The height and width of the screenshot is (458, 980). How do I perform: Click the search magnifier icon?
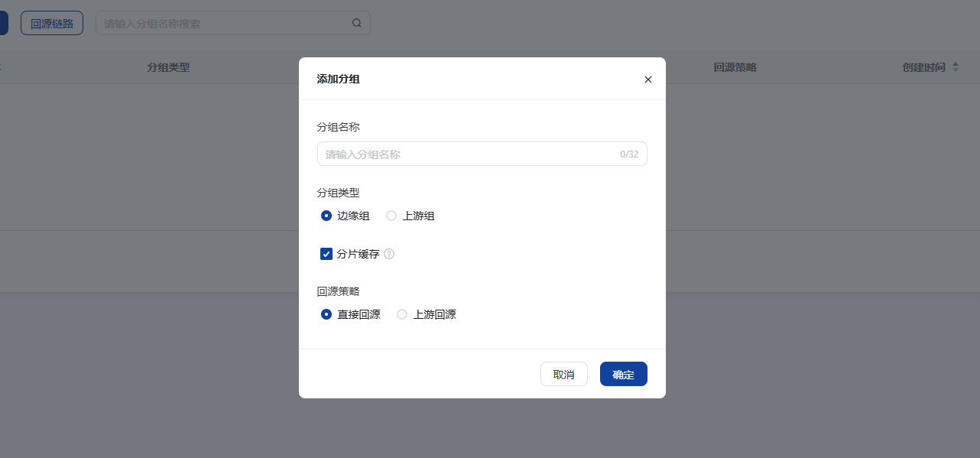pos(356,22)
